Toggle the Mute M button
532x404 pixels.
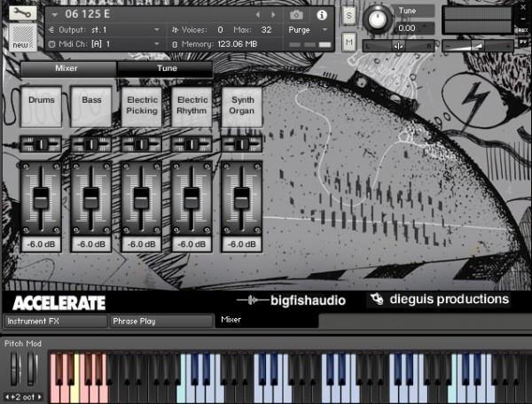tap(349, 42)
